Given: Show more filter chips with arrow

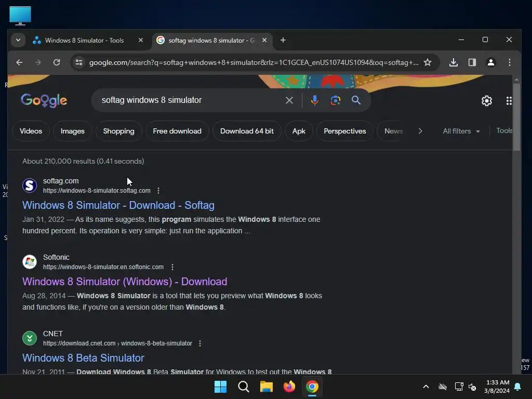Looking at the screenshot, I should (x=420, y=131).
